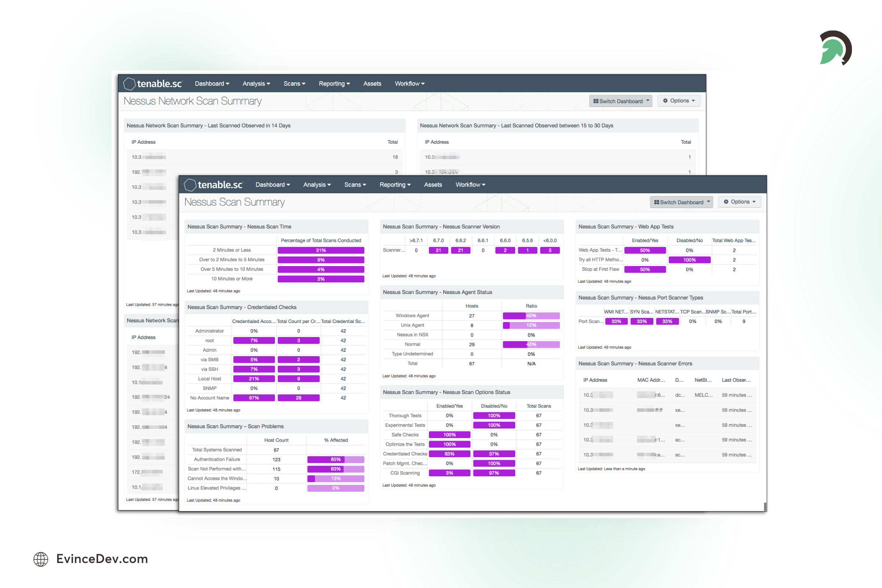Viewport: 882px width, 588px height.
Task: Click the 31% bar for 2 Minutes or Less
Action: (x=321, y=250)
